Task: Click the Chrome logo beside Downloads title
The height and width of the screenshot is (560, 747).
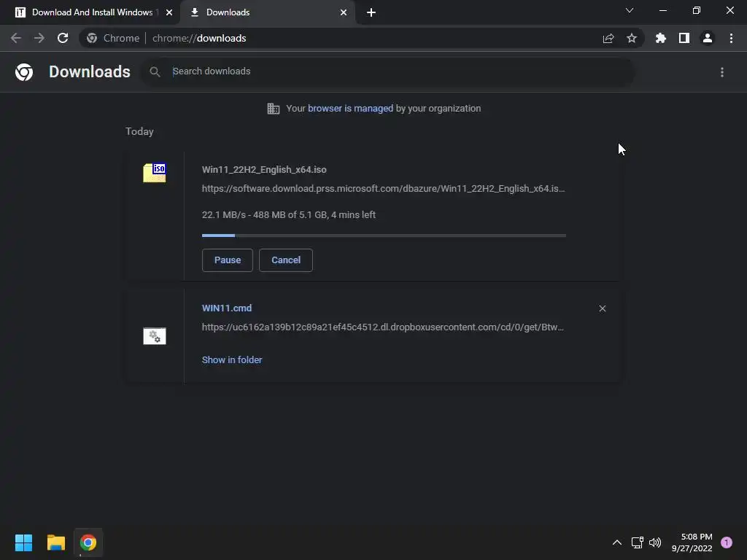Action: point(24,72)
